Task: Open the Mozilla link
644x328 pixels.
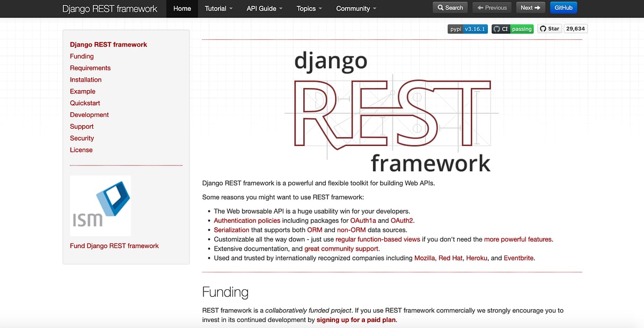Action: tap(425, 258)
